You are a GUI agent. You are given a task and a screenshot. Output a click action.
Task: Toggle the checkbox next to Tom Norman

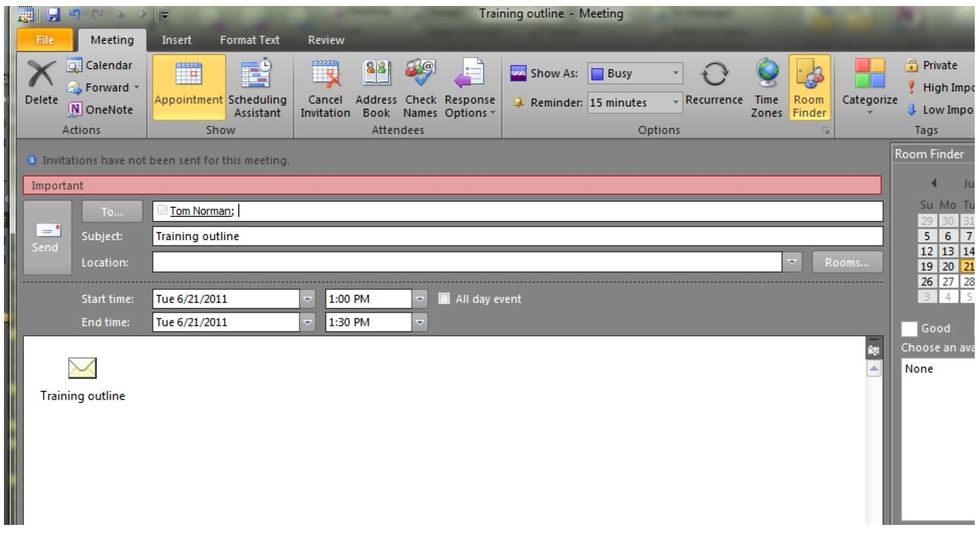point(162,211)
